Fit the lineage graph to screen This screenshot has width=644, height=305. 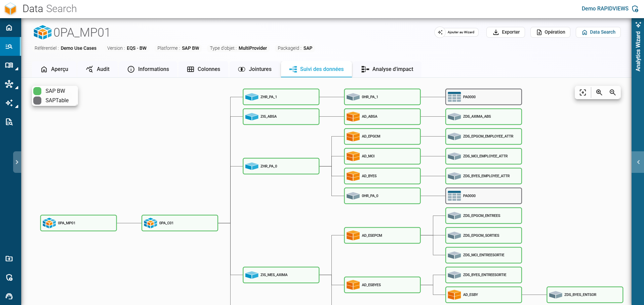coord(583,92)
